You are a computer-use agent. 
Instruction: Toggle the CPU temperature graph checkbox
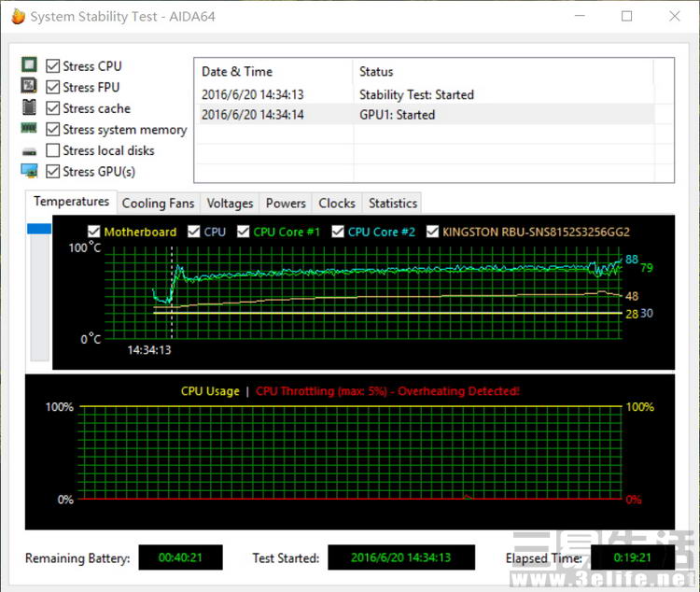(194, 232)
